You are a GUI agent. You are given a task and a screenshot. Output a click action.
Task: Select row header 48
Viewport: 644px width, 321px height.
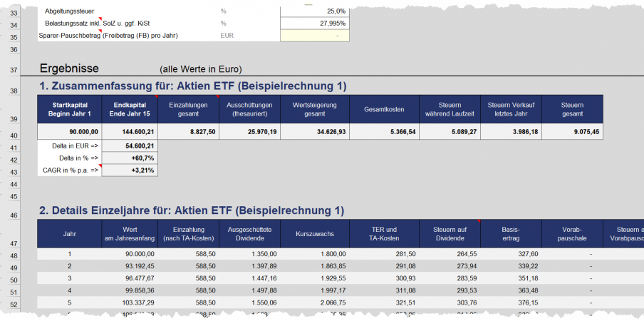14,255
